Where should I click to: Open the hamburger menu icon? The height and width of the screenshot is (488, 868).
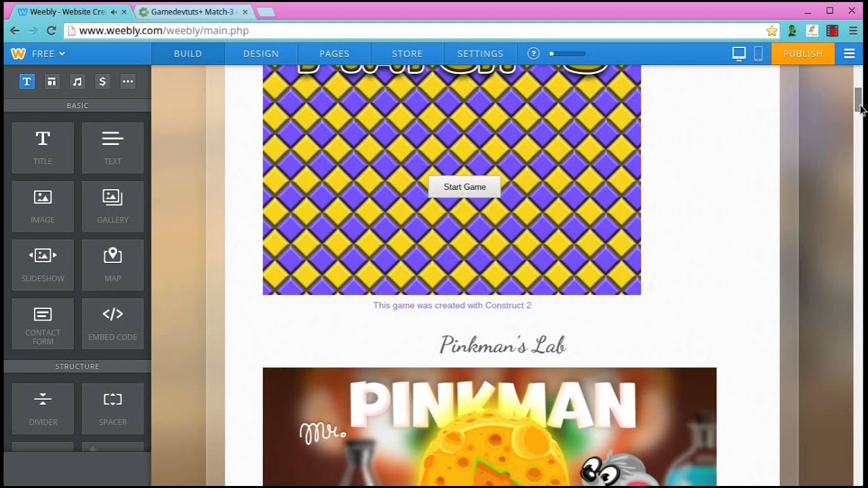click(849, 54)
